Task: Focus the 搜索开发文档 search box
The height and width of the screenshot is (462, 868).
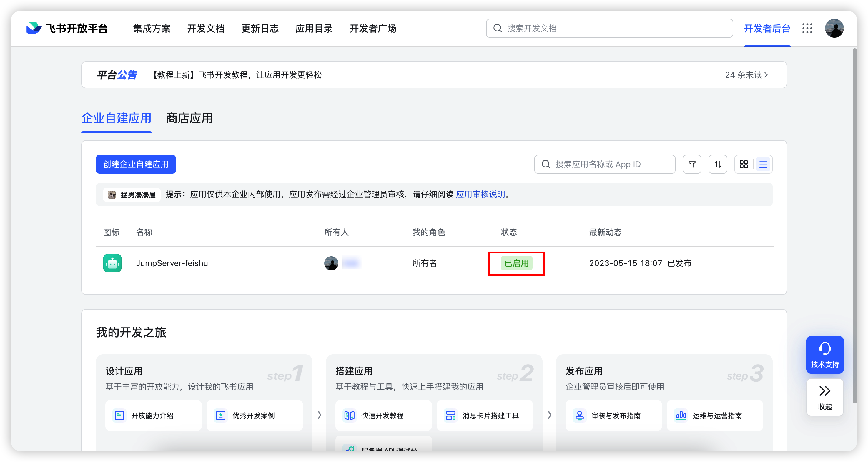Action: coord(609,28)
